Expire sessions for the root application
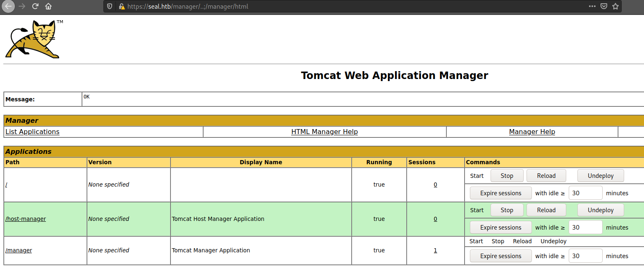The image size is (644, 266). click(500, 193)
